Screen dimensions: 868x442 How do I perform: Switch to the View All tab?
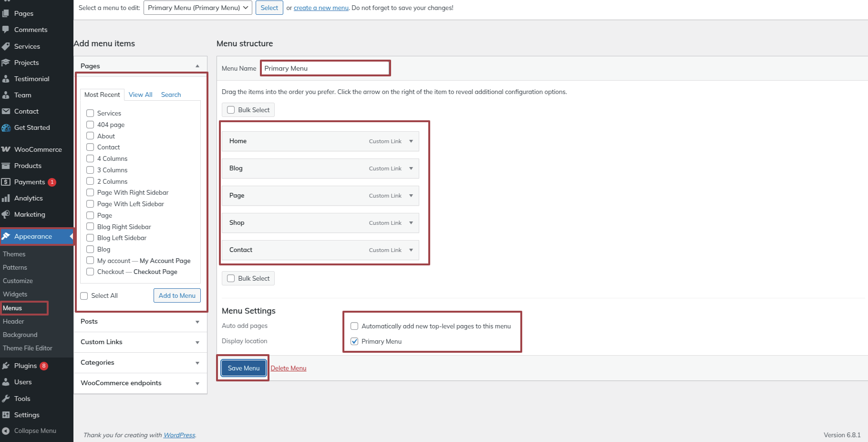pyautogui.click(x=141, y=95)
